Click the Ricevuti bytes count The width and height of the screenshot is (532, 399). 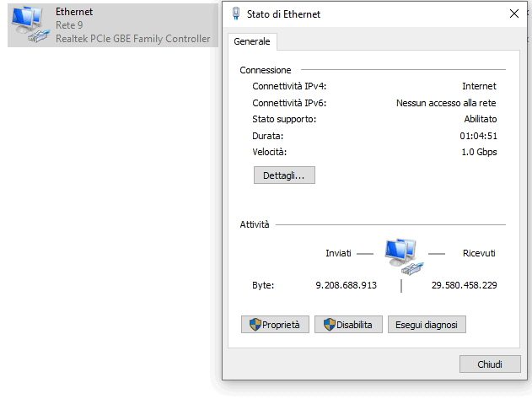tap(465, 285)
